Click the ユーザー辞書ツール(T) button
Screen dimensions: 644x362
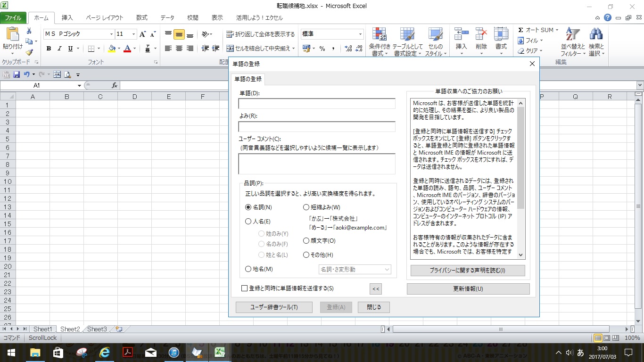pos(274,307)
